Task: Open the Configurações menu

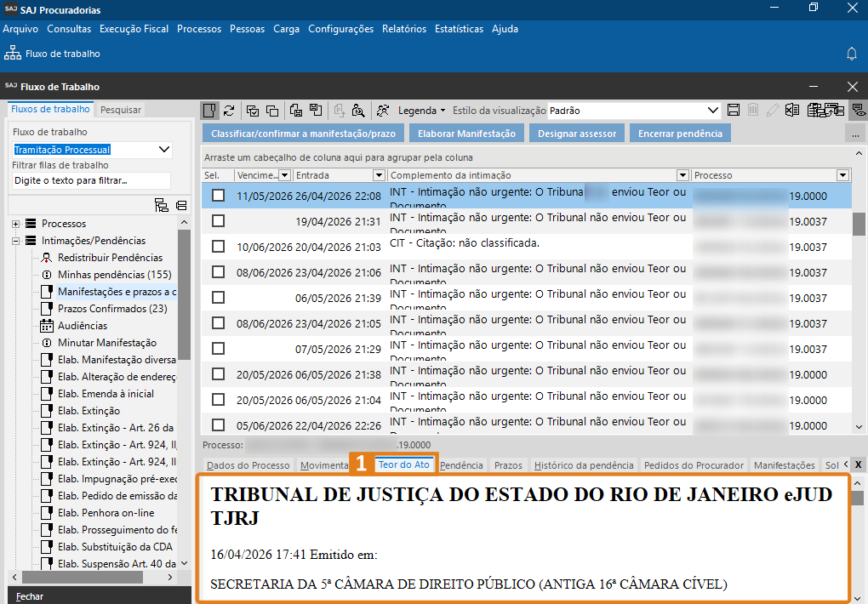Action: point(341,29)
